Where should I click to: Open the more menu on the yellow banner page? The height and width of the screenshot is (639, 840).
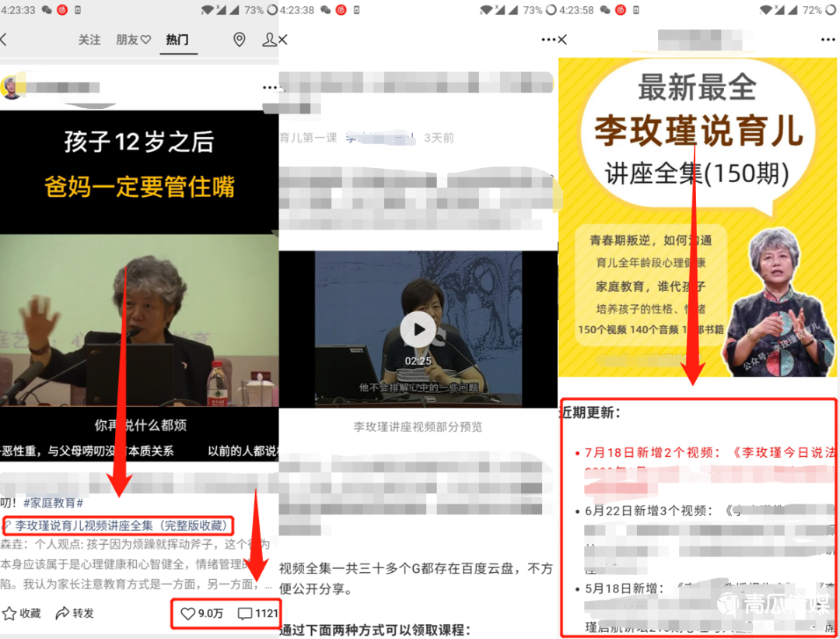coord(827,40)
